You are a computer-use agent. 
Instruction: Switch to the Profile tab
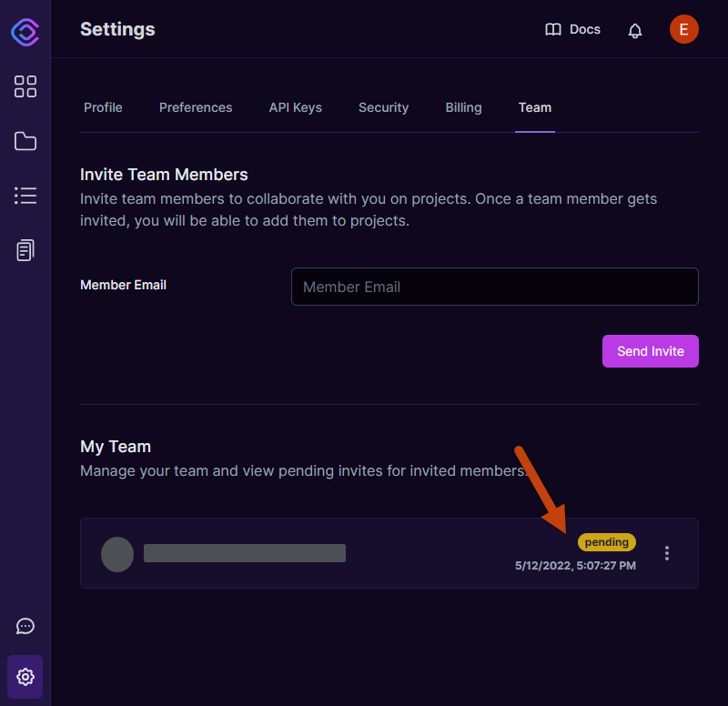[103, 107]
